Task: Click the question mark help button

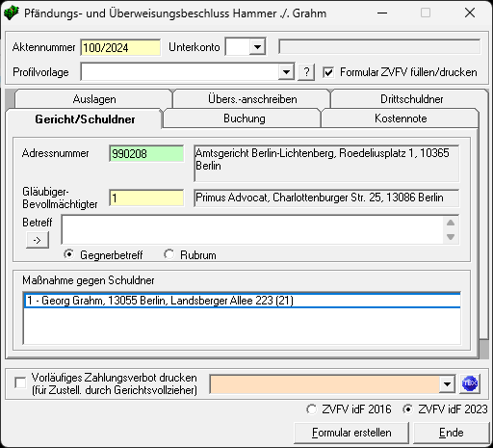Action: (x=306, y=72)
